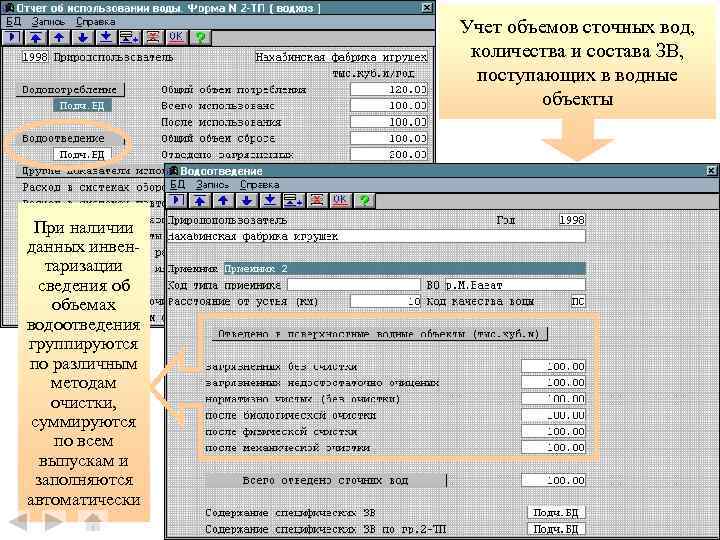Close the report window Форма N 2-ТП
Screen dimensions: 720x540
pyautogui.click(x=427, y=7)
